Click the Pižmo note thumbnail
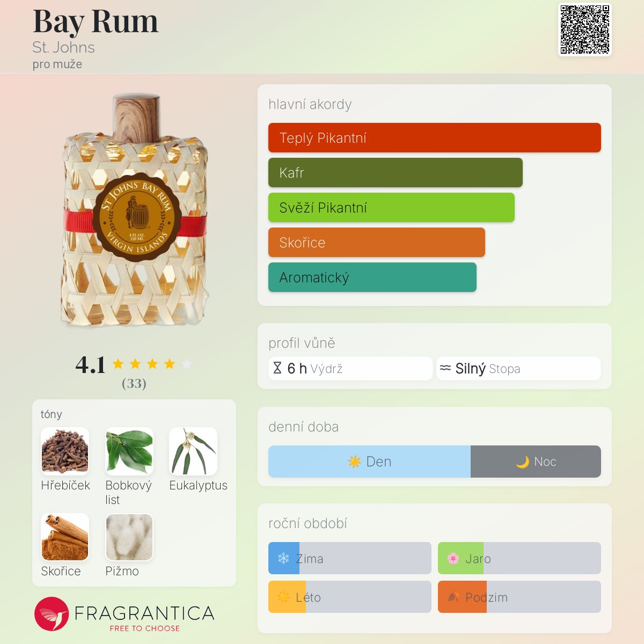This screenshot has width=644, height=644. point(129,537)
